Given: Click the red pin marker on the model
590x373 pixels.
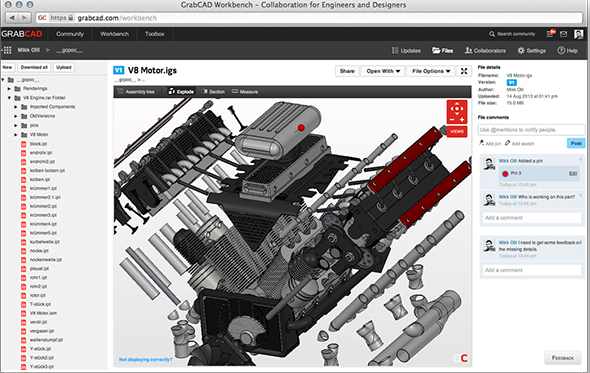Looking at the screenshot, I should [x=301, y=128].
